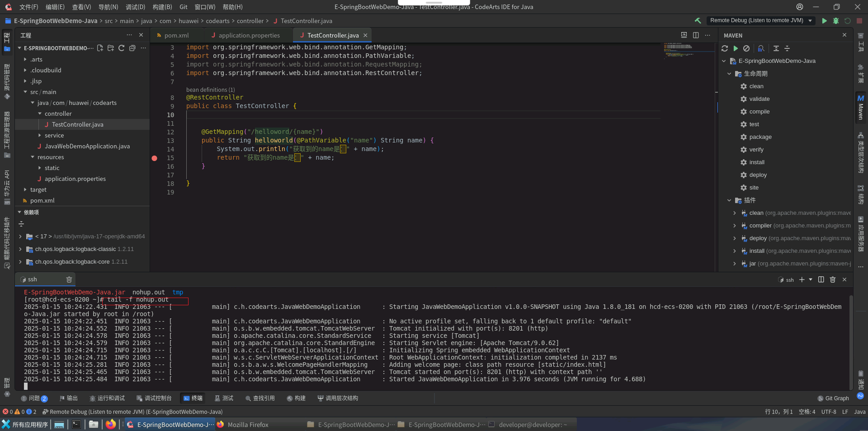Image resolution: width=868 pixels, height=431 pixels.
Task: Open the 问题 problems panel tab
Action: 34,398
